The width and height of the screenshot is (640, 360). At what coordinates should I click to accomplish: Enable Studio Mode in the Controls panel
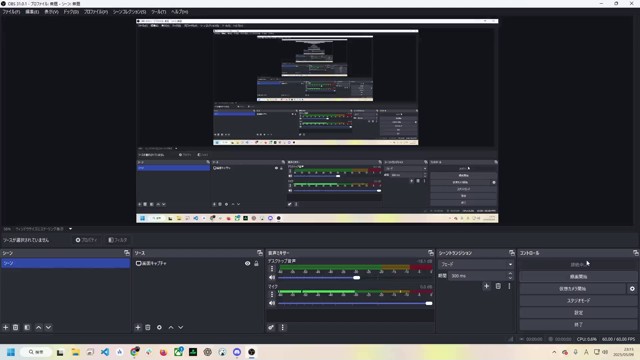point(578,300)
